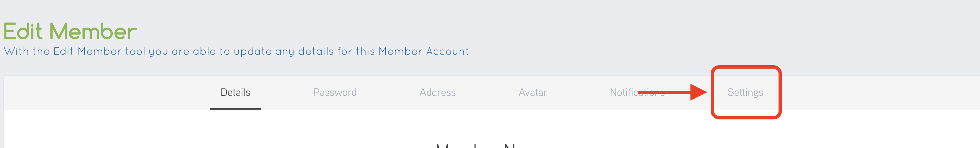The image size is (980, 148).
Task: Click the Member Account text in subtitle
Action: 424,51
